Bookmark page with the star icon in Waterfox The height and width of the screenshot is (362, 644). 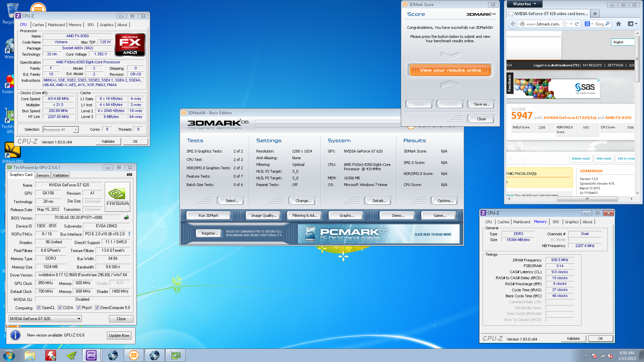pyautogui.click(x=565, y=24)
